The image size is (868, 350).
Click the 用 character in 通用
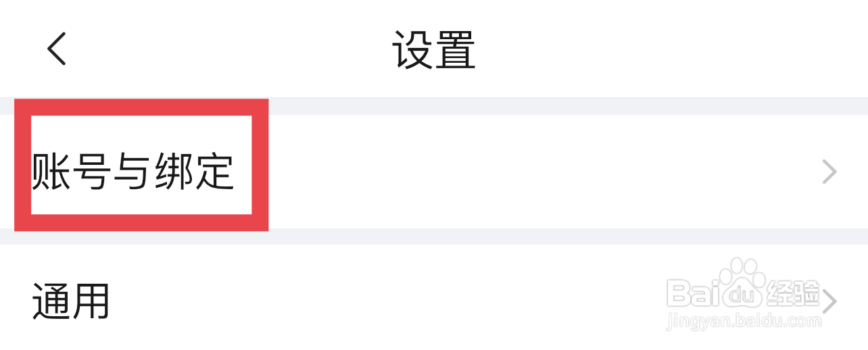click(x=91, y=301)
